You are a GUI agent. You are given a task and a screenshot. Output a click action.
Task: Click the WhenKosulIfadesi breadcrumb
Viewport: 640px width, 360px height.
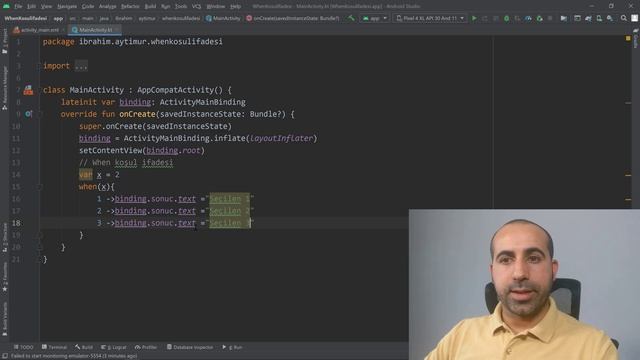(26, 18)
